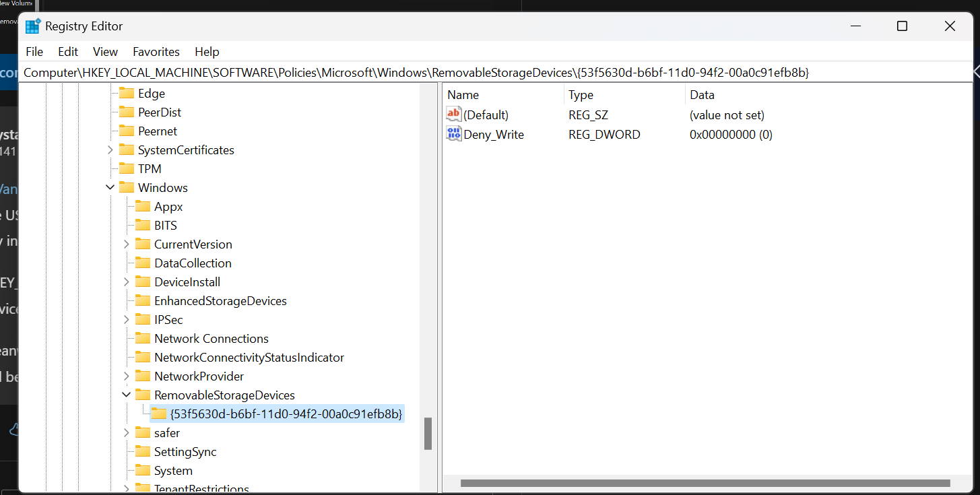Open the View menu
Image resolution: width=980 pixels, height=495 pixels.
(105, 52)
